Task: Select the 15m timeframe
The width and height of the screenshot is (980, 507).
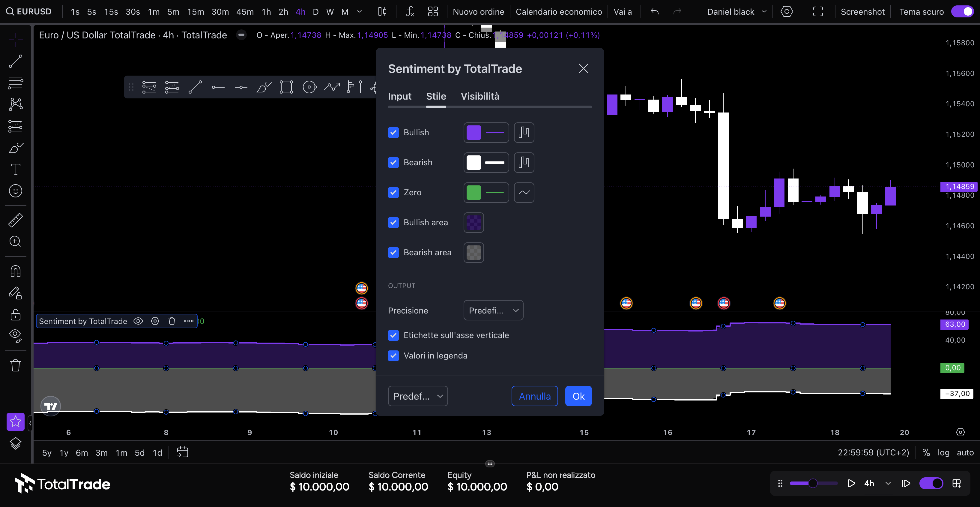Action: tap(196, 11)
